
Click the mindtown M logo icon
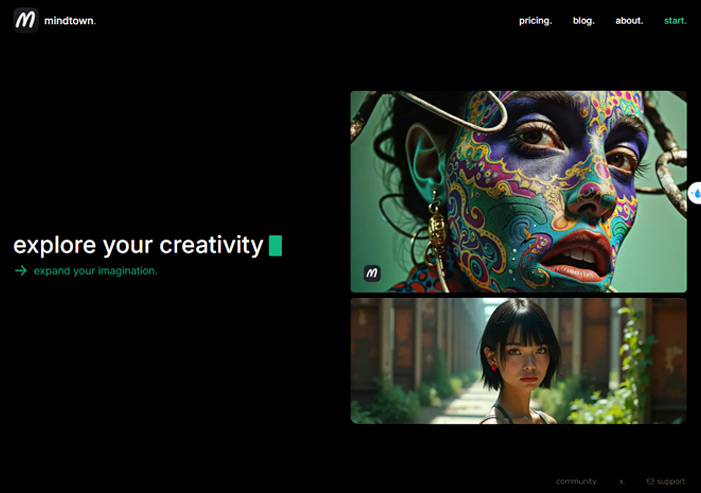pos(25,20)
